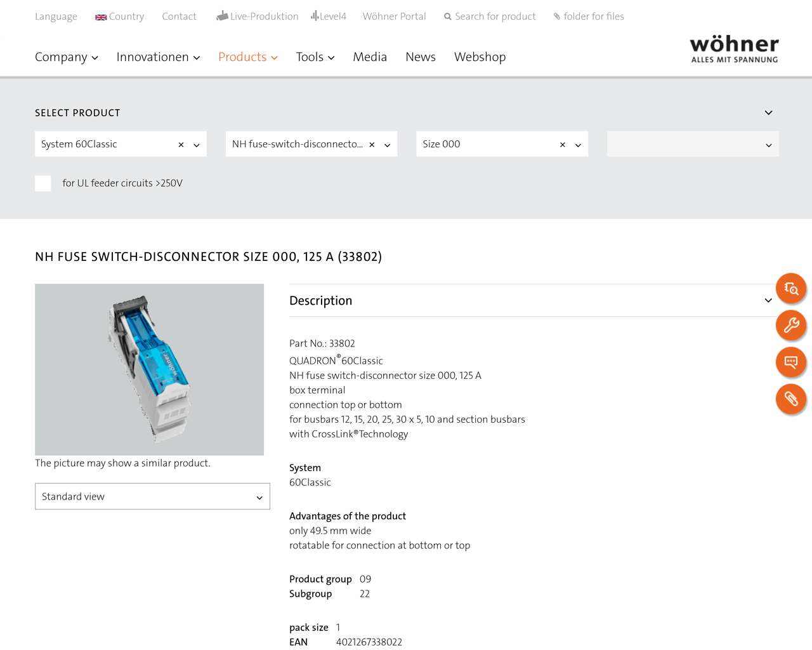This screenshot has height=650, width=812.
Task: Click the Search for product field
Action: tap(490, 17)
